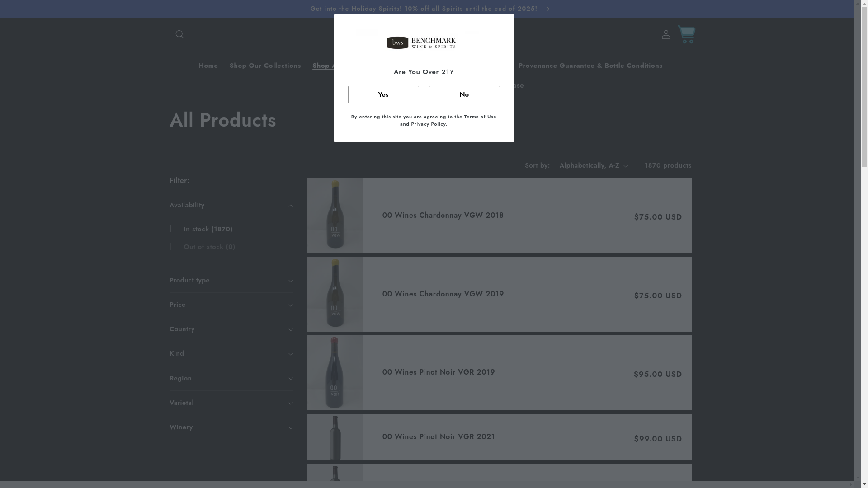Click the Pinot Noir VGR 2019 bottle thumbnail
Screen dimensions: 868x488
(x=335, y=373)
